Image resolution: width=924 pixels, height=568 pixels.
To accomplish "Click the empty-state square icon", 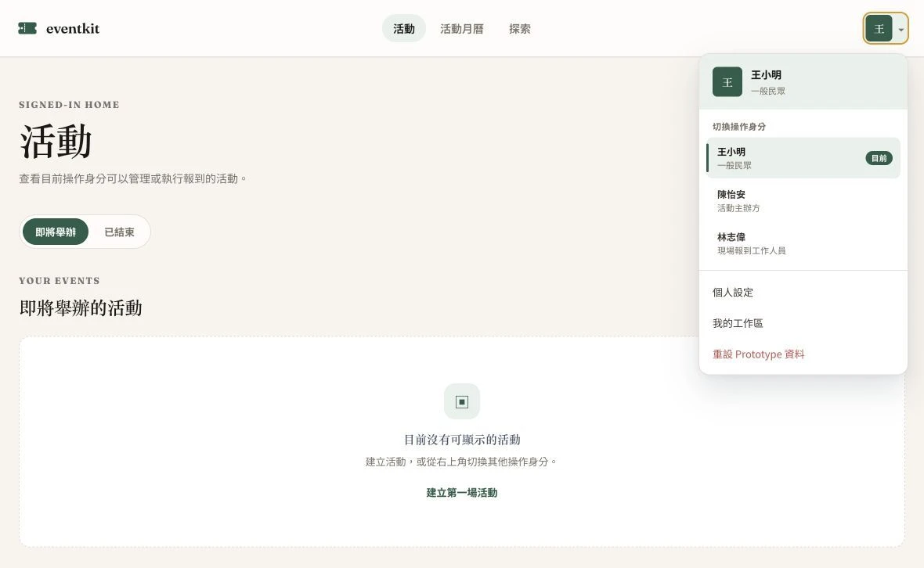I will tap(462, 401).
